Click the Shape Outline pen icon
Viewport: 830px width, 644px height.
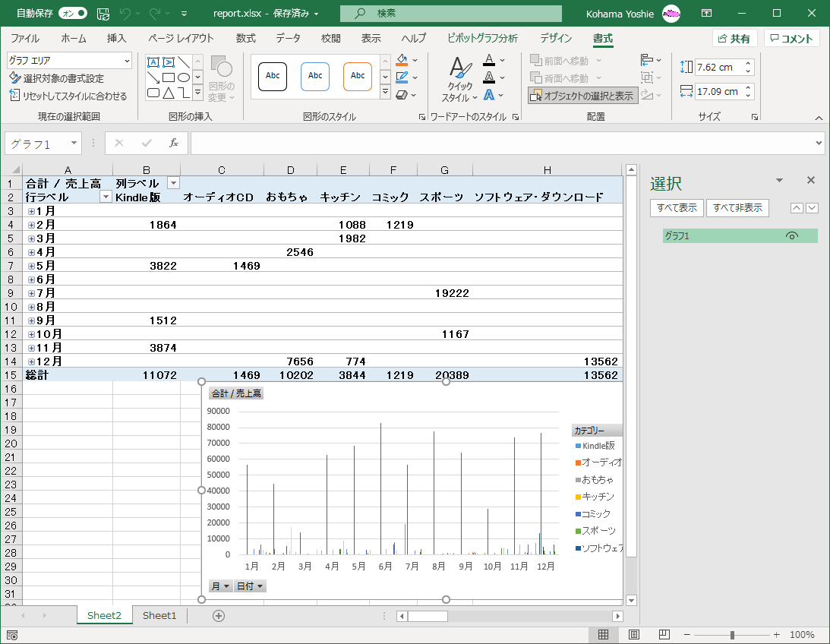[402, 77]
